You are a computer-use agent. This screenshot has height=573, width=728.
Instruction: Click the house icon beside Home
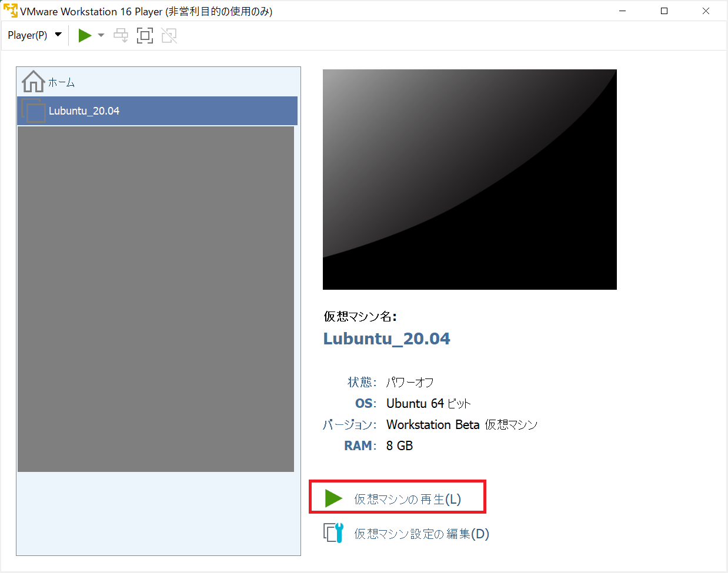coord(33,82)
